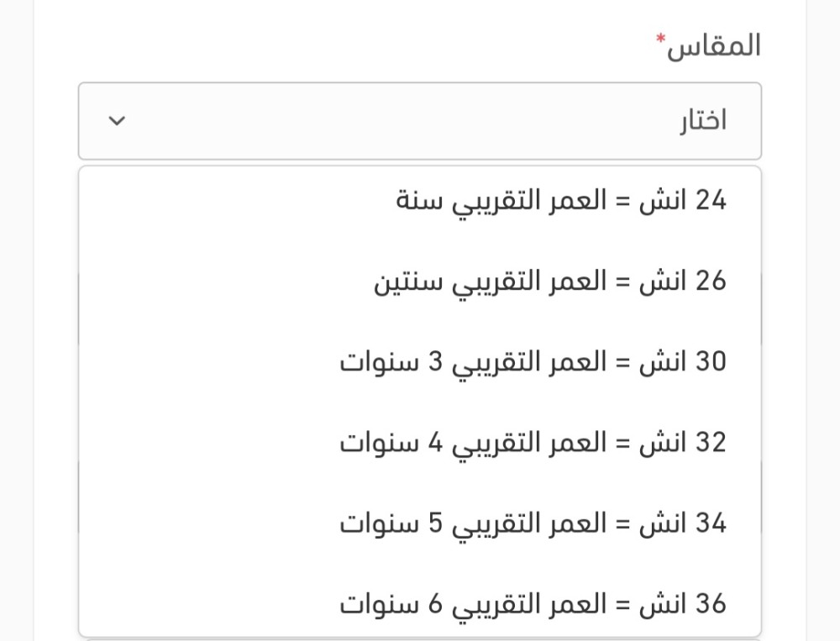
Task: Select the 32 انش size option
Action: (533, 443)
